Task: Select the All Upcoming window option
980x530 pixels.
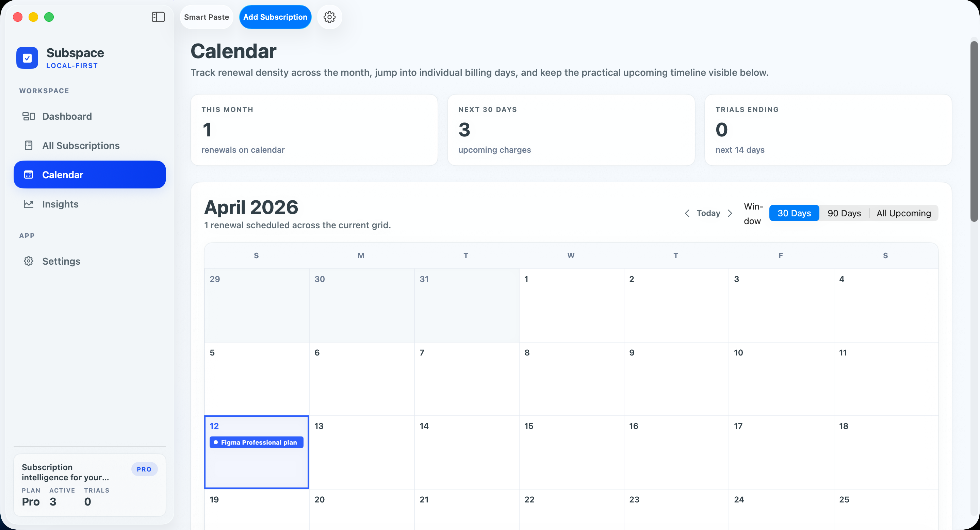Action: [904, 213]
